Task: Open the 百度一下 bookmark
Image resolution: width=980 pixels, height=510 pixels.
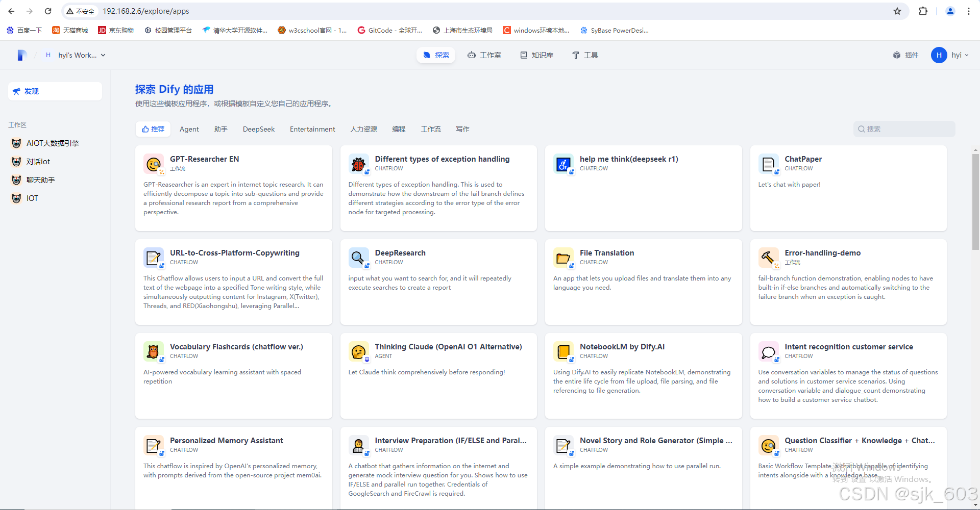Action: click(x=24, y=30)
